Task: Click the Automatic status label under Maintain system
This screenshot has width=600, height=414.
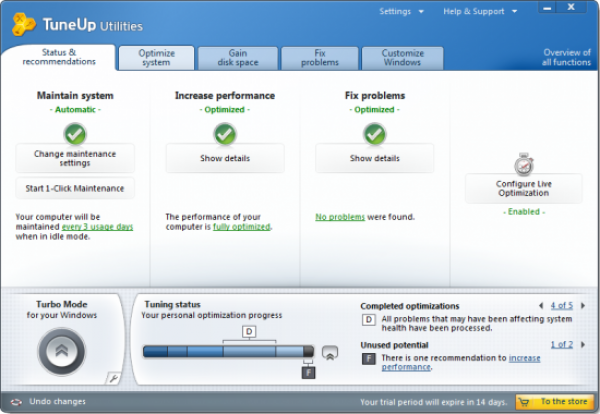Action: (x=75, y=110)
